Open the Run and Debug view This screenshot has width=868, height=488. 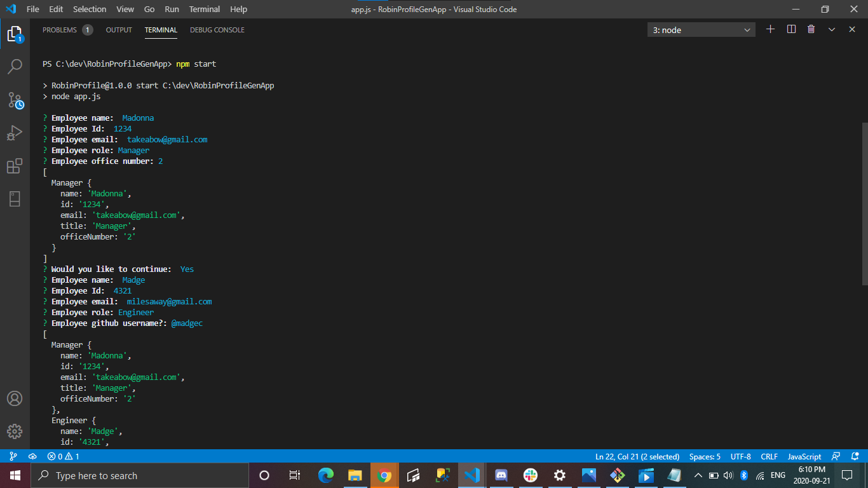pyautogui.click(x=15, y=133)
